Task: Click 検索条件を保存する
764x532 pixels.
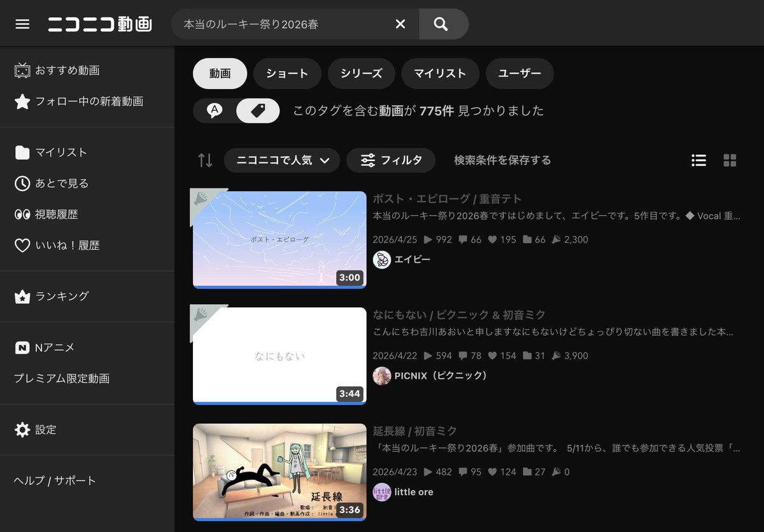Action: point(502,160)
